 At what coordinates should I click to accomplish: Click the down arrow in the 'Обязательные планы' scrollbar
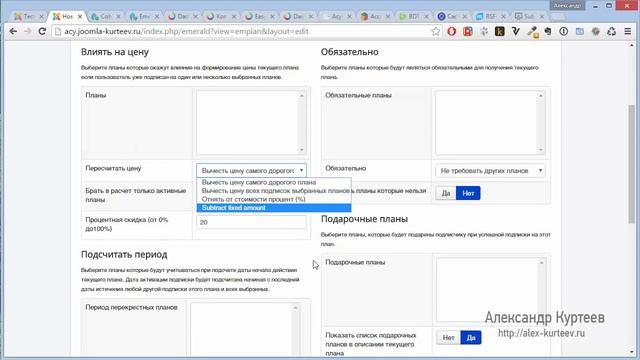(541, 150)
